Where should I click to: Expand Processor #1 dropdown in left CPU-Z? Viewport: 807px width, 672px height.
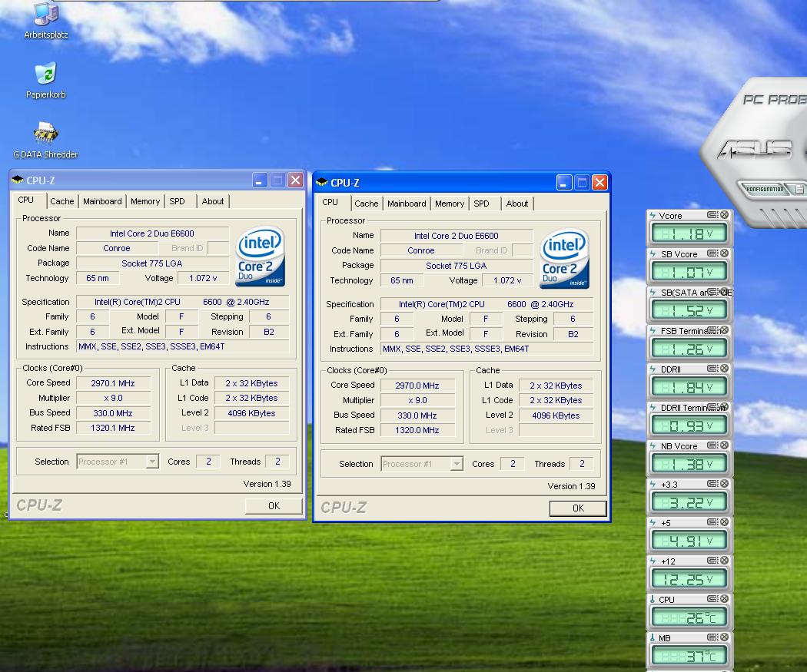152,462
